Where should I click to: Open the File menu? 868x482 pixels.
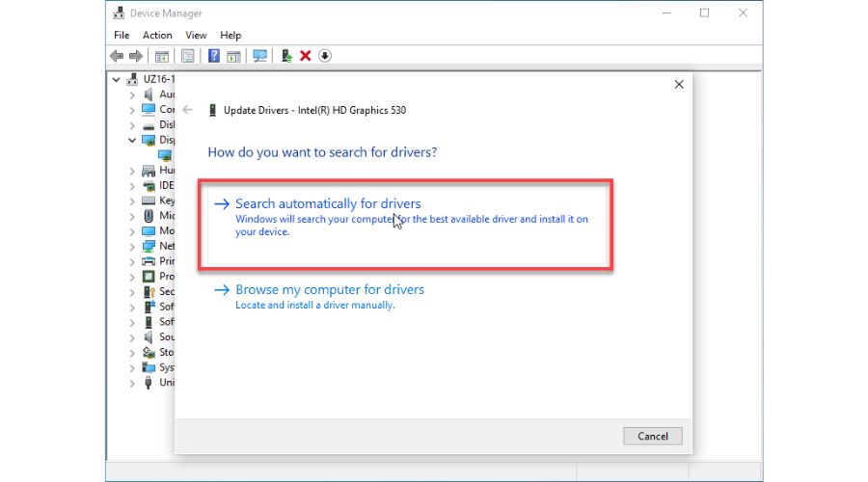point(122,36)
